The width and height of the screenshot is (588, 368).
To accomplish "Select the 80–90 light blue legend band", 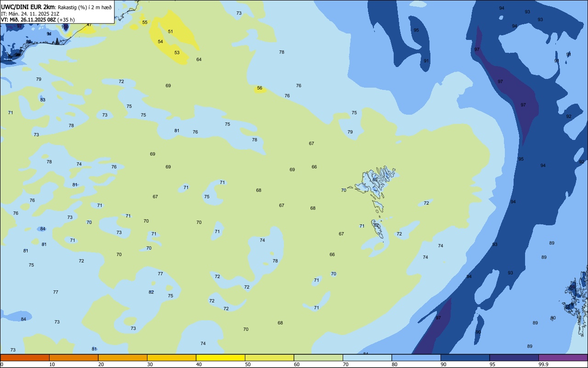I will 416,357.
